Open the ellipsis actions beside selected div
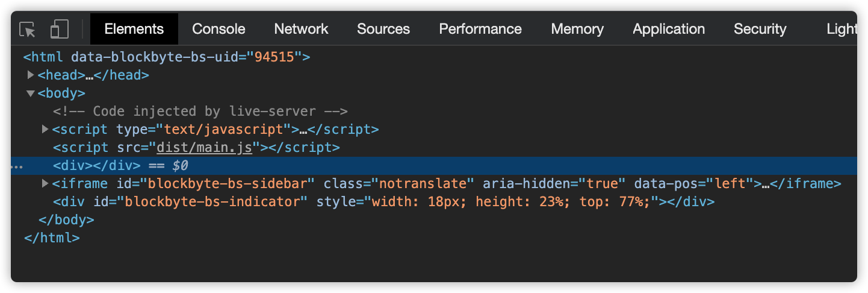The height and width of the screenshot is (293, 868). [x=17, y=166]
